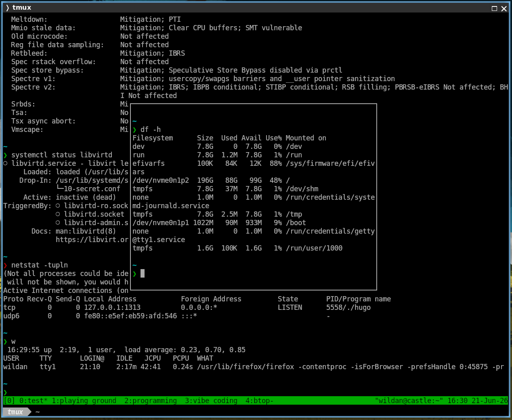Click the fe80::e5ef:eb59:afd:546 address
The width and height of the screenshot is (512, 420).
(x=130, y=316)
